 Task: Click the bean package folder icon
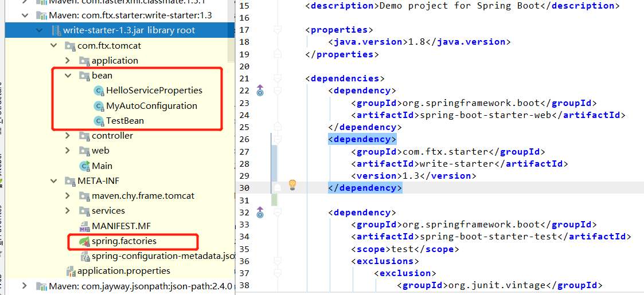click(x=85, y=76)
